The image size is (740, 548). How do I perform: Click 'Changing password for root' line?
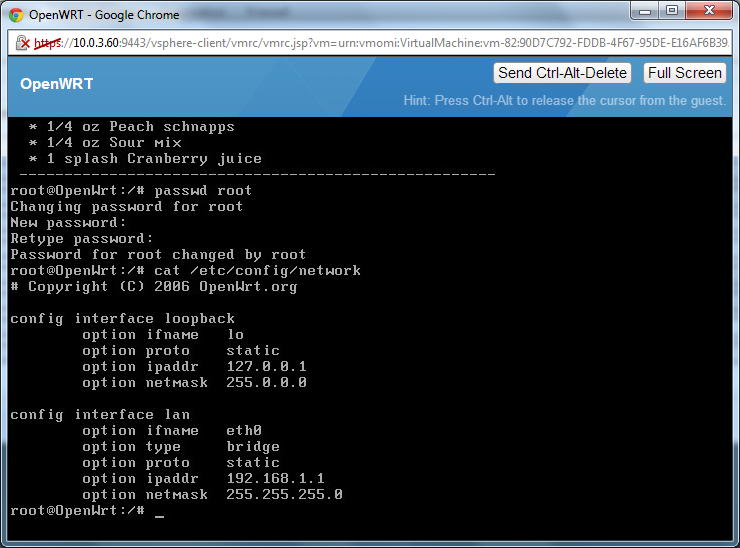127,207
